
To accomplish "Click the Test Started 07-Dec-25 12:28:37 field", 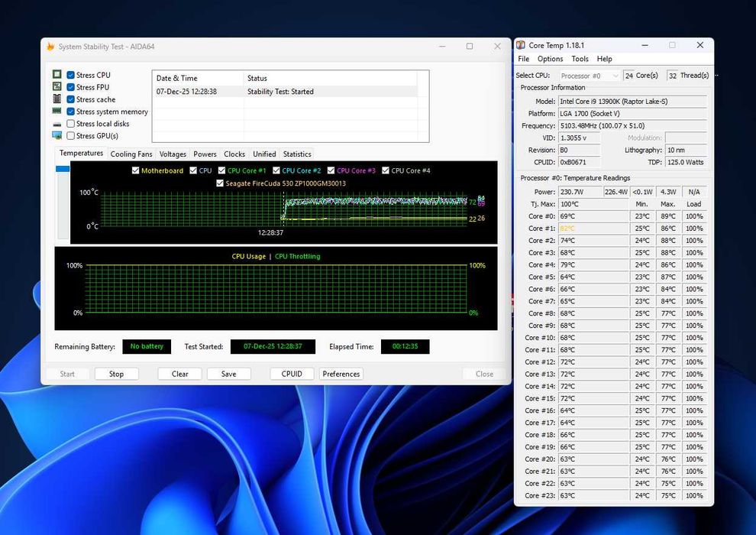I will [273, 346].
